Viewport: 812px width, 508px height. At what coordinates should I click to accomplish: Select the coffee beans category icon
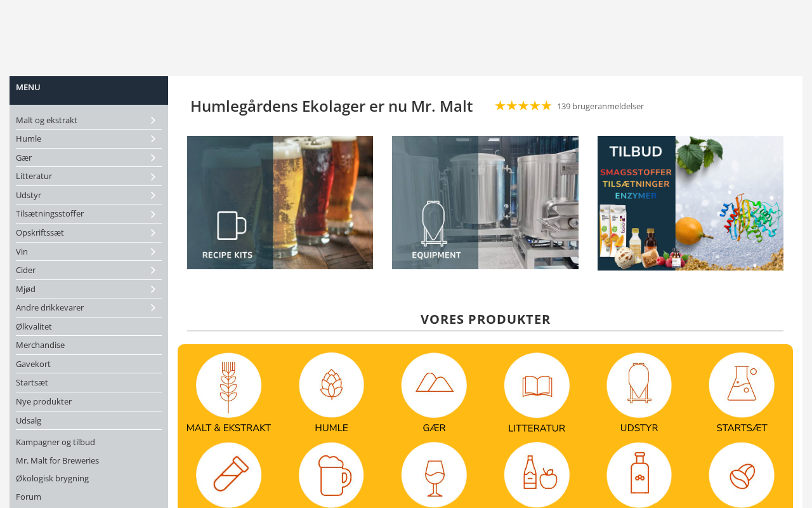point(742,475)
